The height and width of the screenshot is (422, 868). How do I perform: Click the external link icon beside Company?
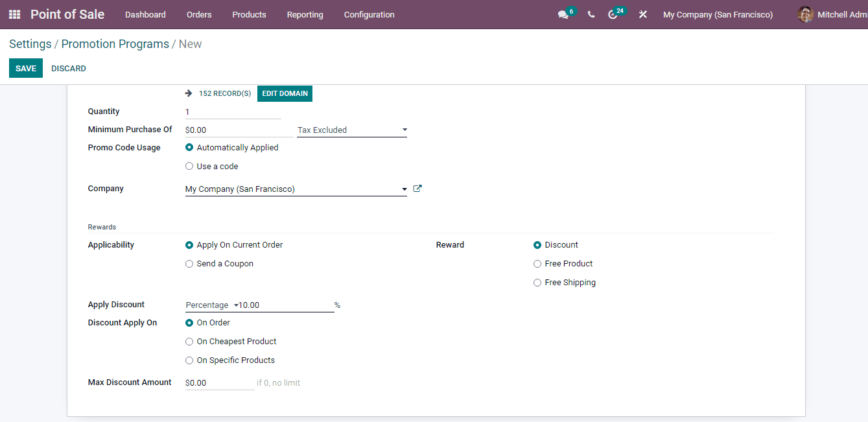[x=417, y=188]
